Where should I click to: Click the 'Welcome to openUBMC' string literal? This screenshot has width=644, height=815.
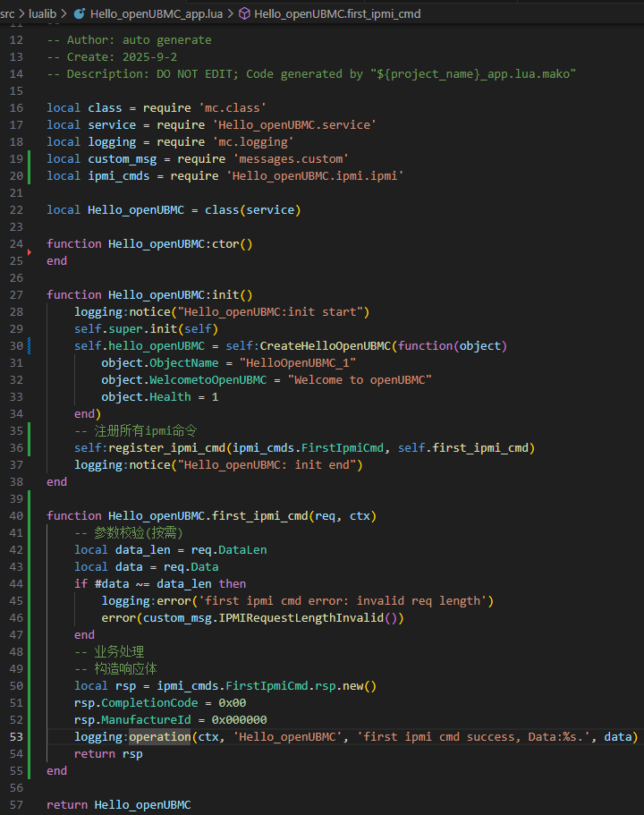coord(361,379)
